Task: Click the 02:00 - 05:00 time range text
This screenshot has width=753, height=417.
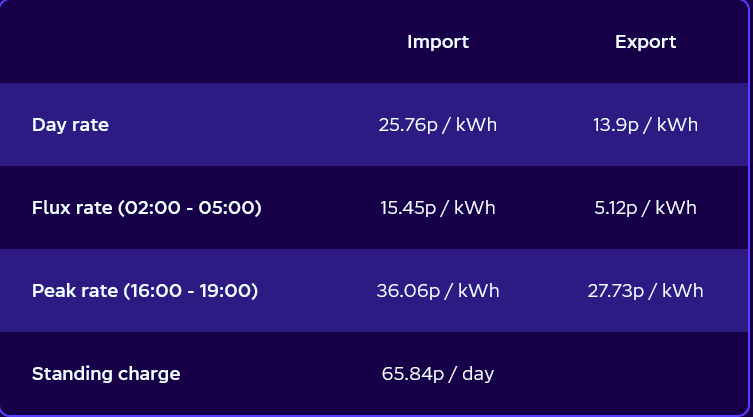Action: pyautogui.click(x=190, y=208)
